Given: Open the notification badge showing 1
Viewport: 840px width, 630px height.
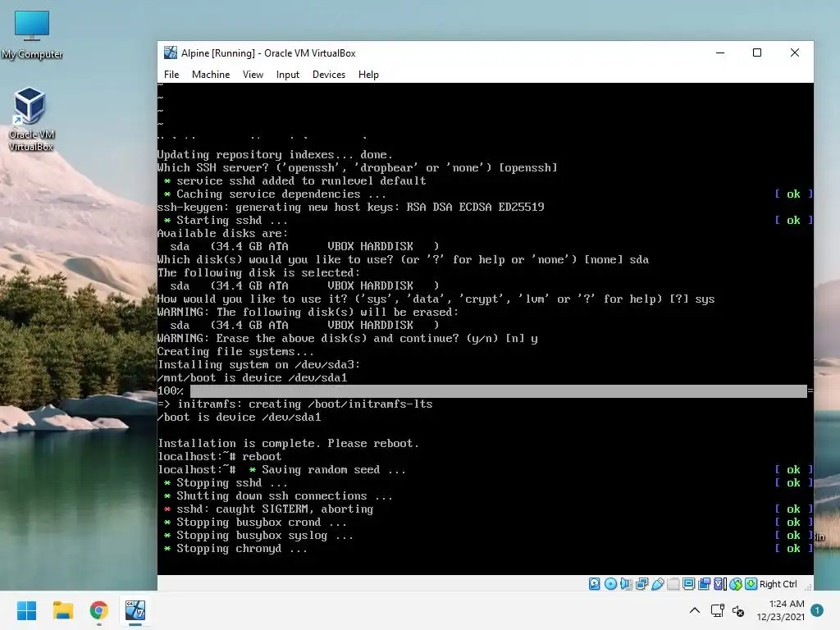Looking at the screenshot, I should click(x=817, y=610).
